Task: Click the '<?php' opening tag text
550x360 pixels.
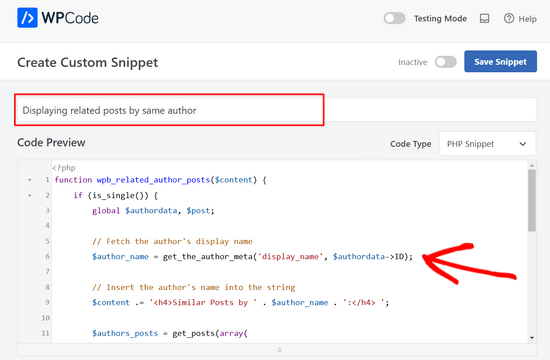Action: (64, 168)
